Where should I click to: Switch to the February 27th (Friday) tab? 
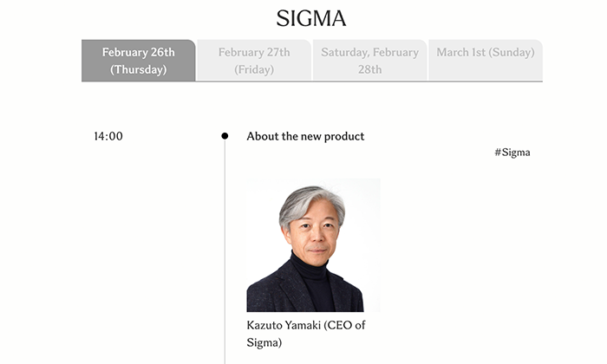pos(253,61)
